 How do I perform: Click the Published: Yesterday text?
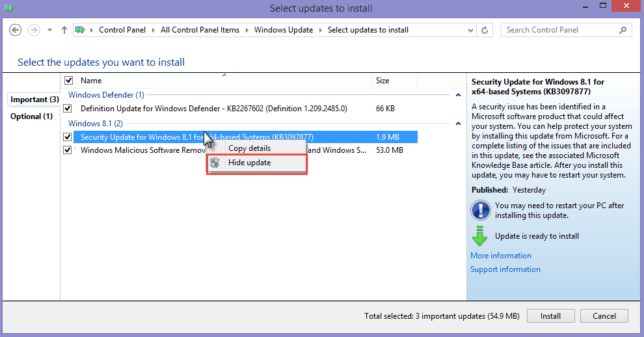pyautogui.click(x=509, y=190)
